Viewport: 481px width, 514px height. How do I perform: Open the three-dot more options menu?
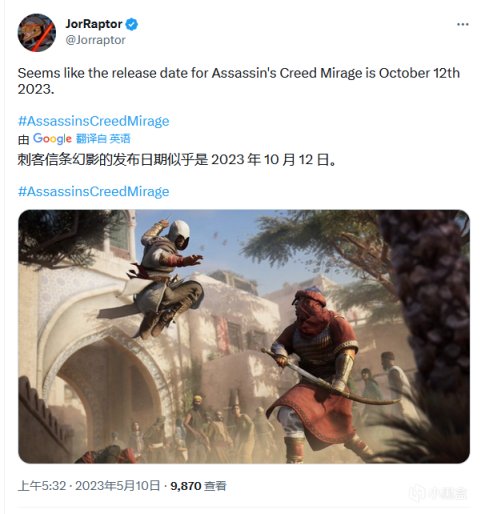[x=463, y=24]
